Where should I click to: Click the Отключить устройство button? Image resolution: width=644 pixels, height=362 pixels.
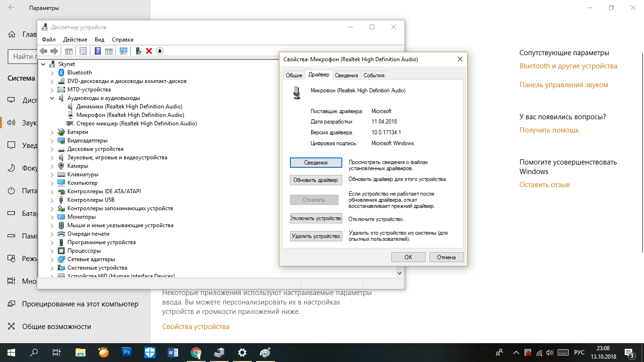(316, 219)
